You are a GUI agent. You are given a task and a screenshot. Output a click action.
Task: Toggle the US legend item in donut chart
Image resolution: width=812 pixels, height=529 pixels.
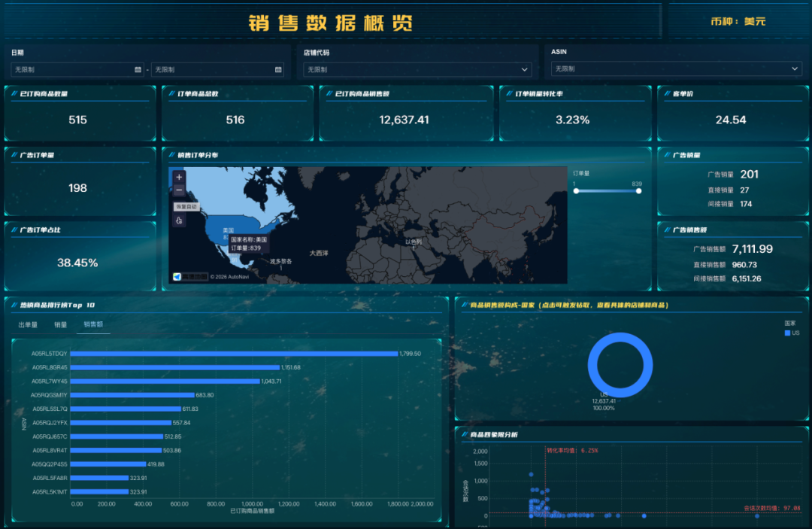[791, 333]
